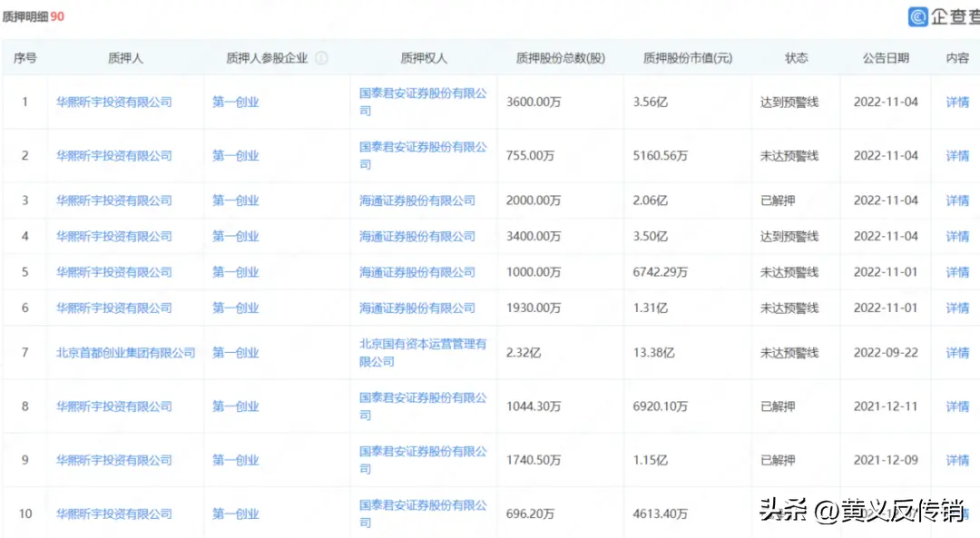Select the 5160.56万 market value cell
This screenshot has width=980, height=538.
660,155
